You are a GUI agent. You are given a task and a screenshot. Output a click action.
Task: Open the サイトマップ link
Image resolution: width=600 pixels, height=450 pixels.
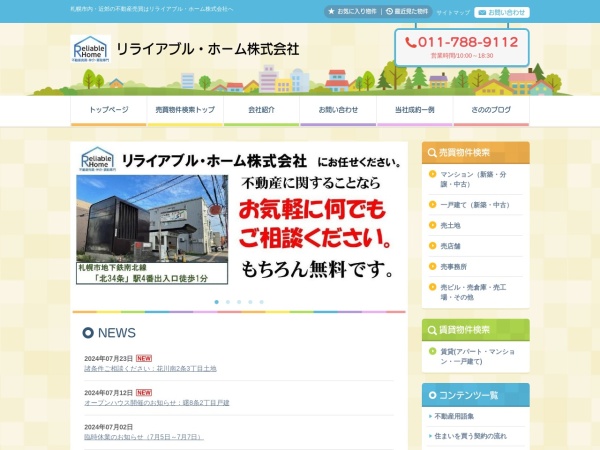[453, 13]
